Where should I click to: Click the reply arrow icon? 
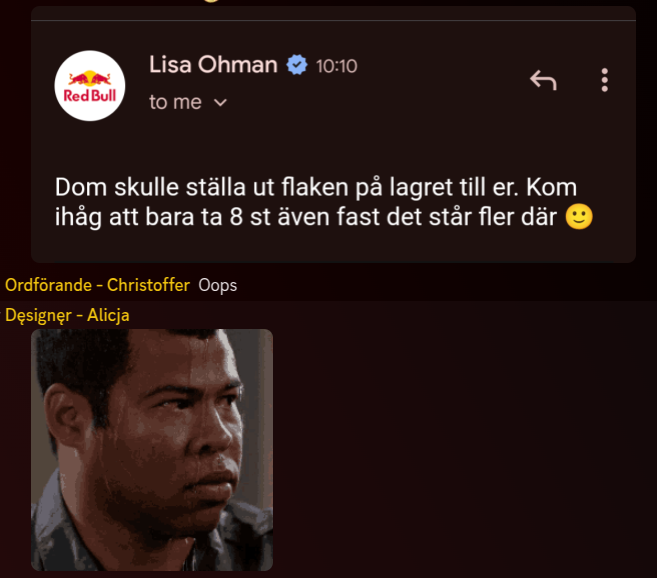click(543, 80)
